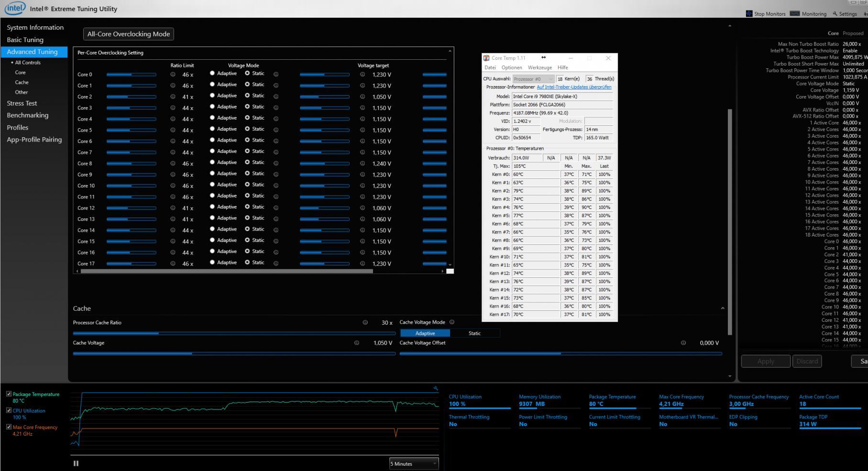Click the Discard button

point(807,361)
